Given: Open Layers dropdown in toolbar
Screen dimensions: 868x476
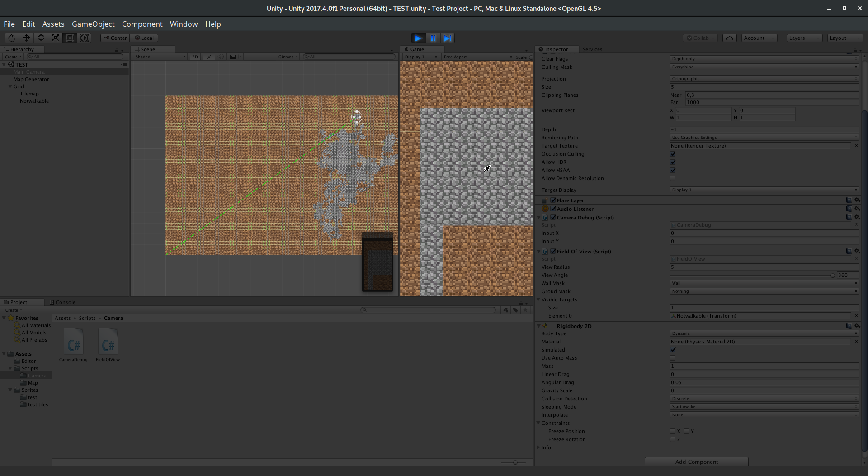Looking at the screenshot, I should (804, 38).
